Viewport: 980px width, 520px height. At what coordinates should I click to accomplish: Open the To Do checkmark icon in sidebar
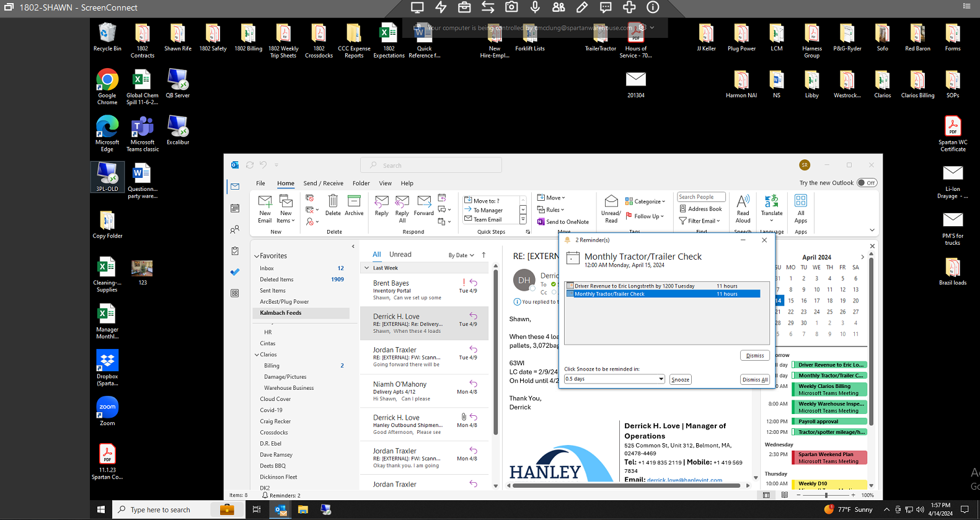tap(235, 272)
